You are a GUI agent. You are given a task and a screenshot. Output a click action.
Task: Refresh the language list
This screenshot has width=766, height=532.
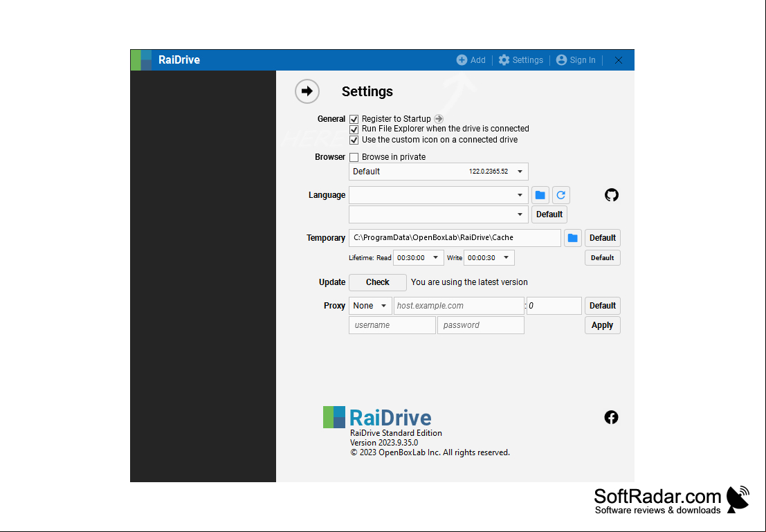[x=560, y=195]
